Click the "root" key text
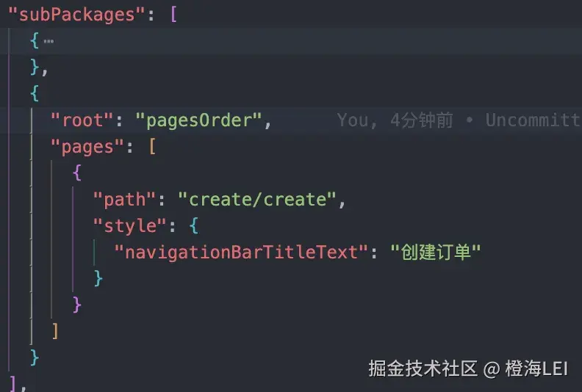582x392 pixels. pos(82,120)
